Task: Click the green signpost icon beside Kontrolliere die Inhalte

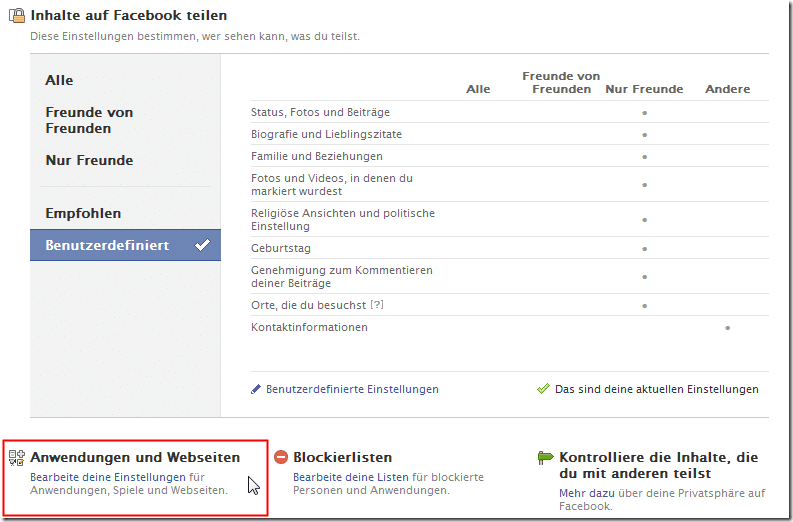Action: pyautogui.click(x=545, y=458)
